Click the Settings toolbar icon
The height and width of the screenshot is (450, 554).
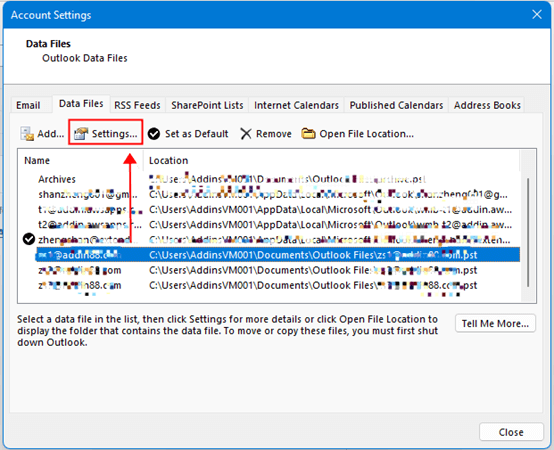[81, 134]
